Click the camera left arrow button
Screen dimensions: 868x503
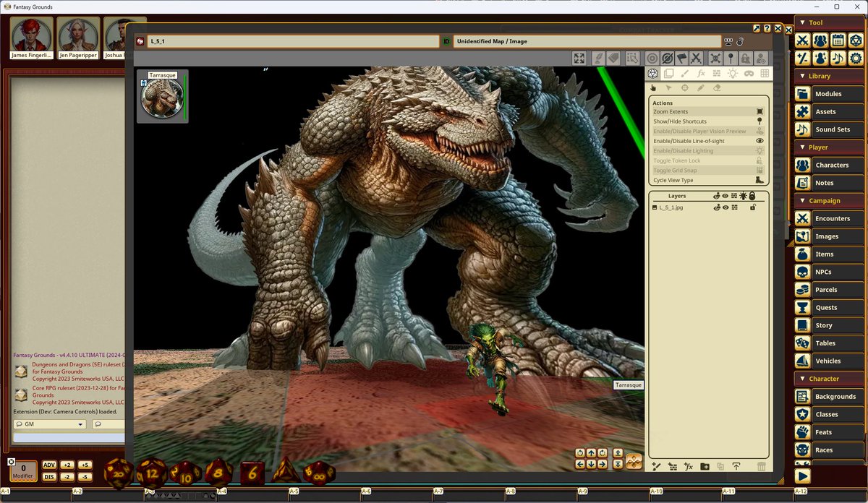tap(580, 464)
